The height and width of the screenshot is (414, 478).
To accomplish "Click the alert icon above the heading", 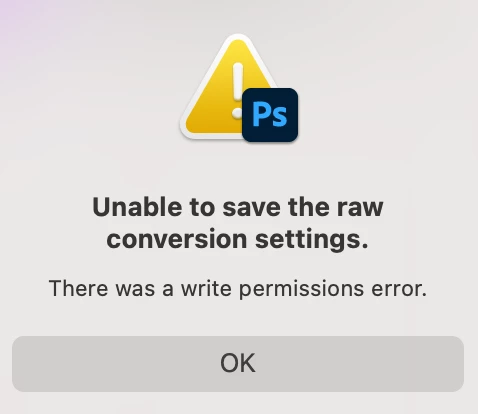I will (x=239, y=88).
